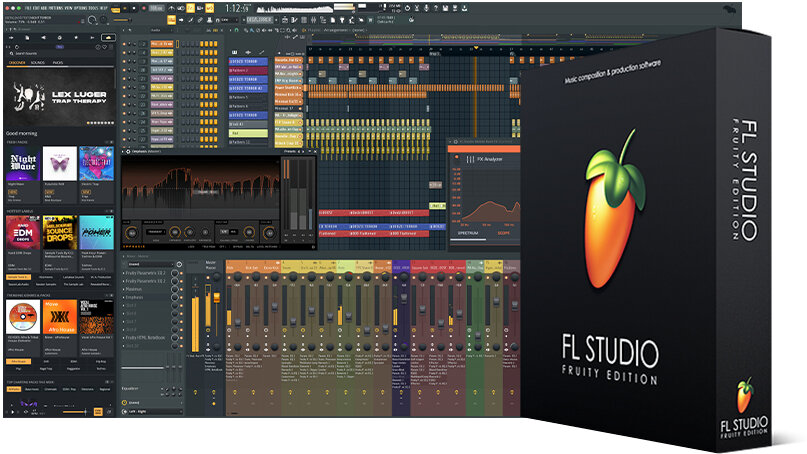Click the highlighted playlist tool icon in second toolbar row
Image resolution: width=807 pixels, height=454 pixels.
coord(171,20)
